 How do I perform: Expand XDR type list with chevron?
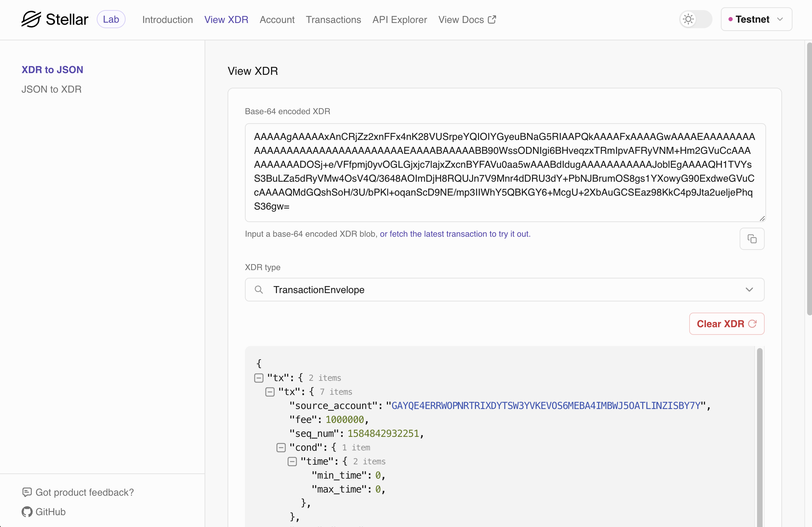click(x=749, y=290)
